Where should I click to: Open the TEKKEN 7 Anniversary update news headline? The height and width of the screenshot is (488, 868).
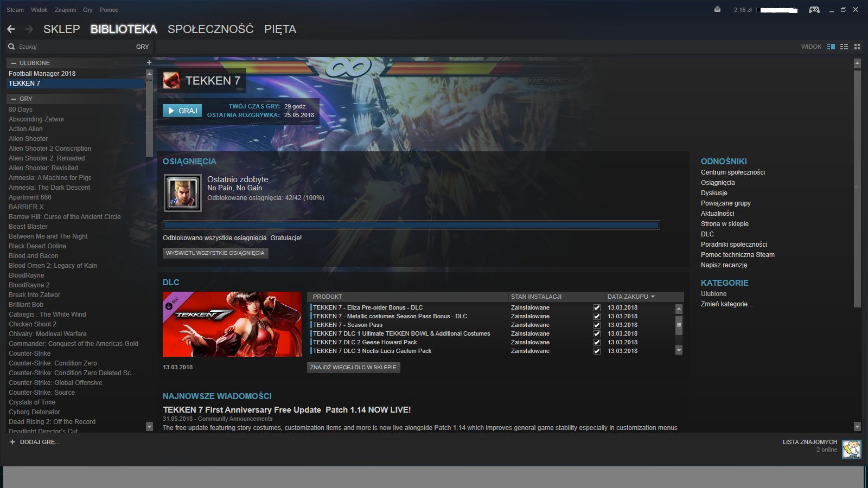coord(287,410)
